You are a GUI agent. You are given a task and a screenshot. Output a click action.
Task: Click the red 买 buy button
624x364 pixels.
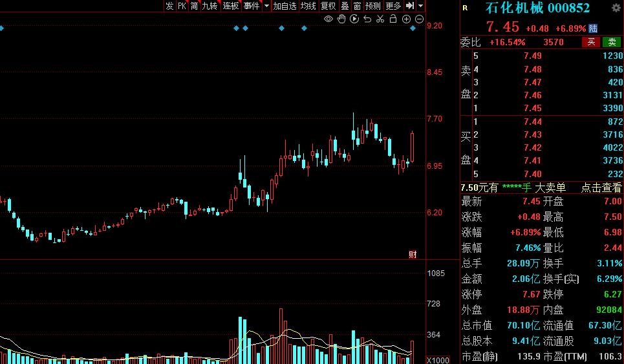pyautogui.click(x=592, y=42)
